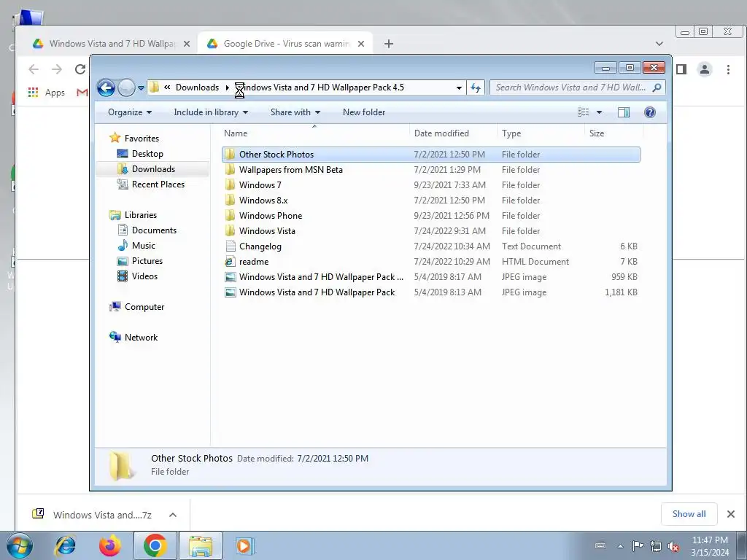Open the Documents library
Viewport: 747px width, 560px height.
pos(154,230)
